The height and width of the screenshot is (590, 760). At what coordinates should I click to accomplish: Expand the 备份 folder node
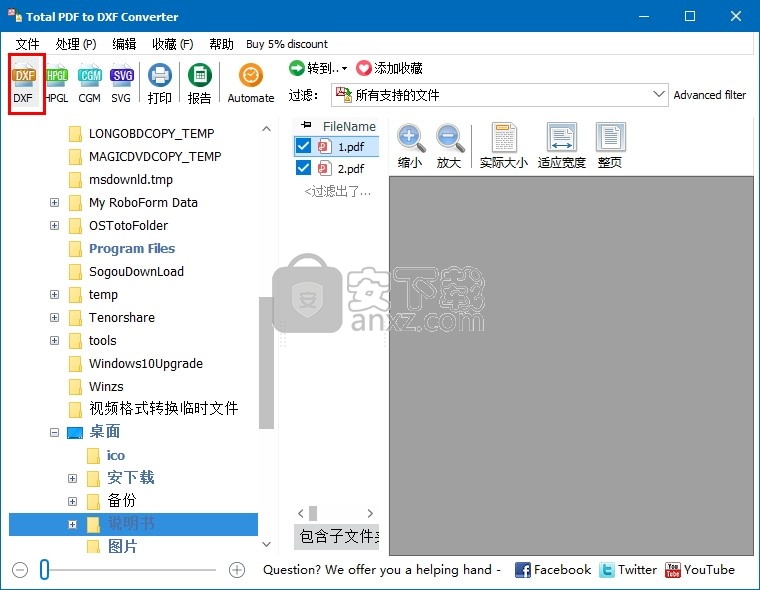click(72, 501)
